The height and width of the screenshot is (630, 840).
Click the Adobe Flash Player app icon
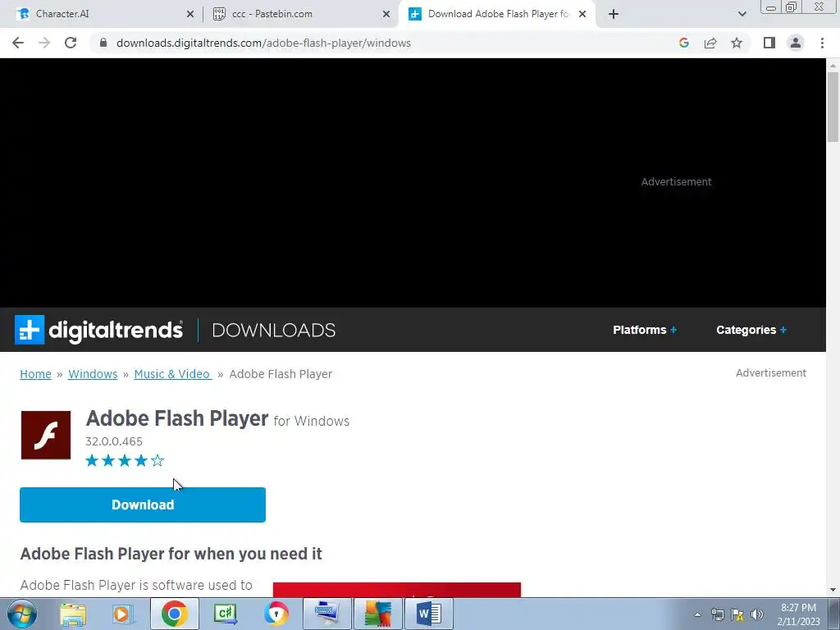(46, 435)
